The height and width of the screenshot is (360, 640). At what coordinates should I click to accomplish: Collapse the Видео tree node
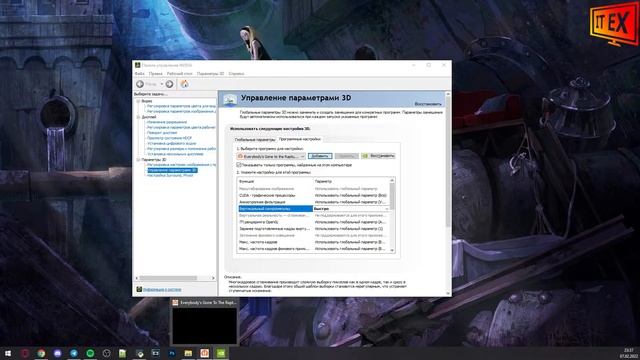138,101
